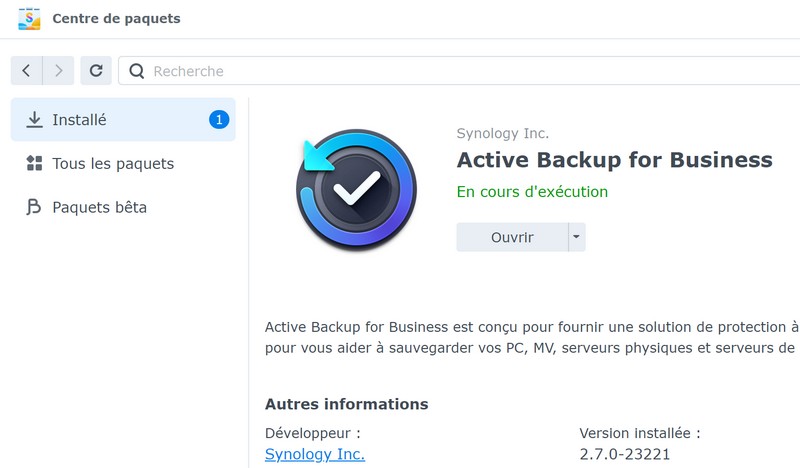Click the En cours d'exécution status text
Screen dimensions: 800x468
532,191
